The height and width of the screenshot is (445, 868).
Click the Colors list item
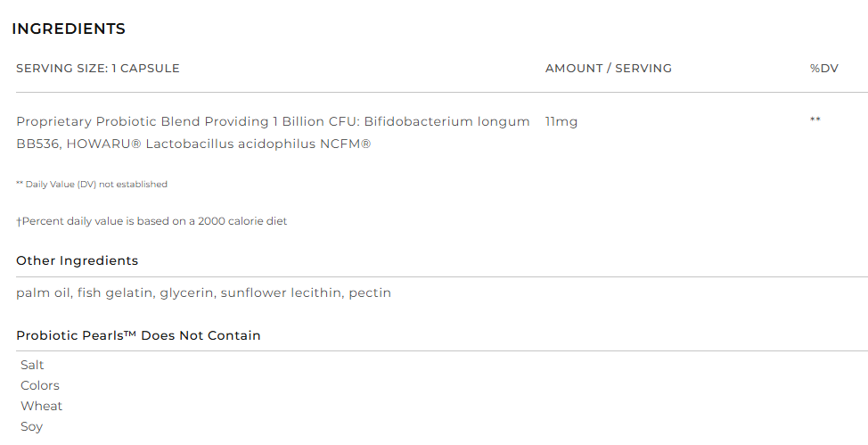(x=40, y=385)
